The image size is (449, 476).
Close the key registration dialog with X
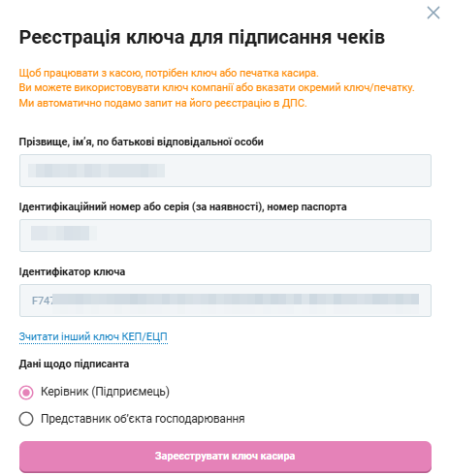click(x=433, y=13)
